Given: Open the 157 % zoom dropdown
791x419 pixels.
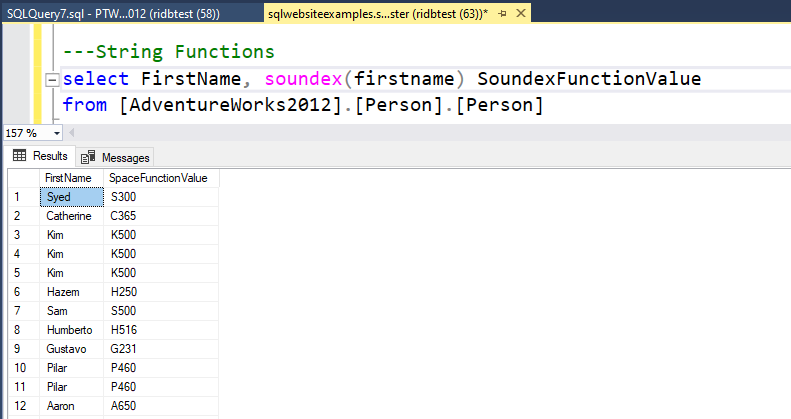Looking at the screenshot, I should [x=56, y=134].
